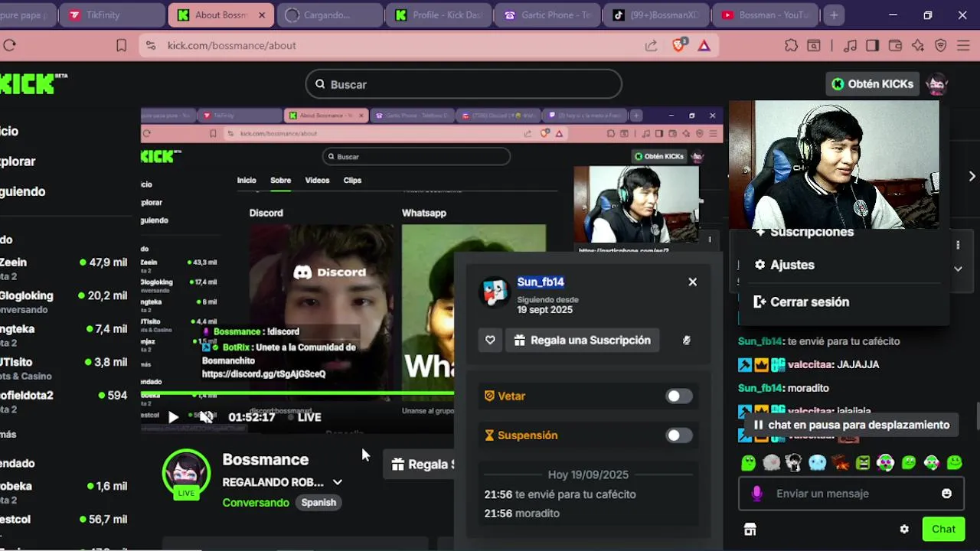Click Regala una Suscripción in user card

tap(582, 340)
